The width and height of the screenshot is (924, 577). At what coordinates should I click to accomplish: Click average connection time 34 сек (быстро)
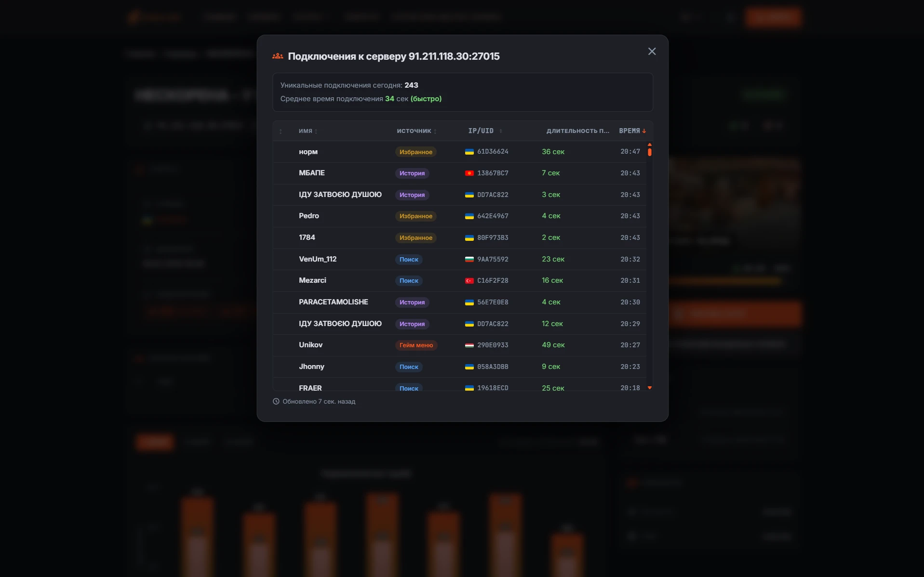pos(413,99)
